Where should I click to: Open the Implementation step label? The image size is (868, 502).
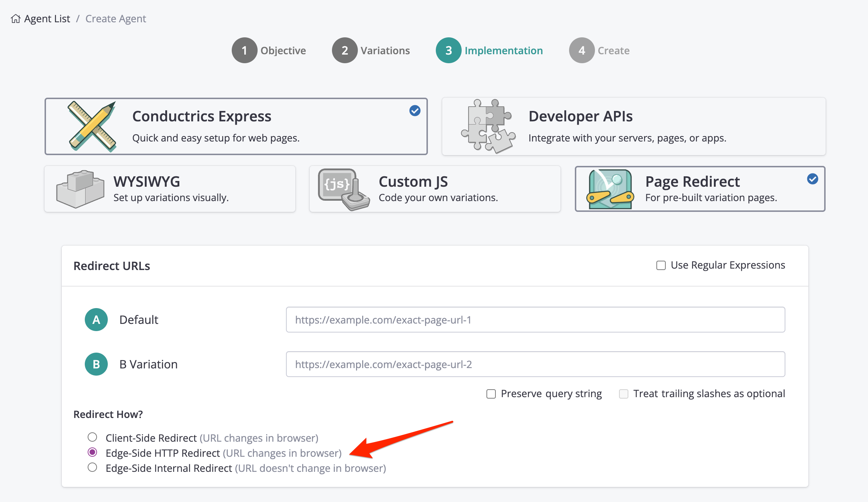[x=503, y=51]
